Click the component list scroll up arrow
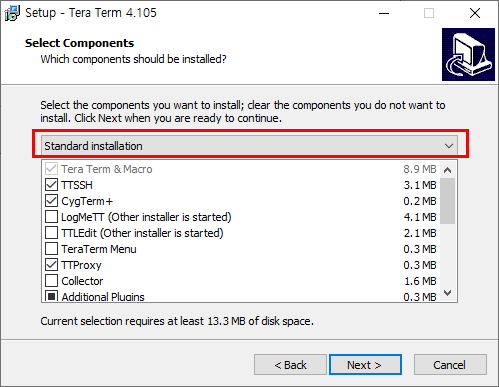Viewport: 499px width, 387px height. click(x=448, y=170)
